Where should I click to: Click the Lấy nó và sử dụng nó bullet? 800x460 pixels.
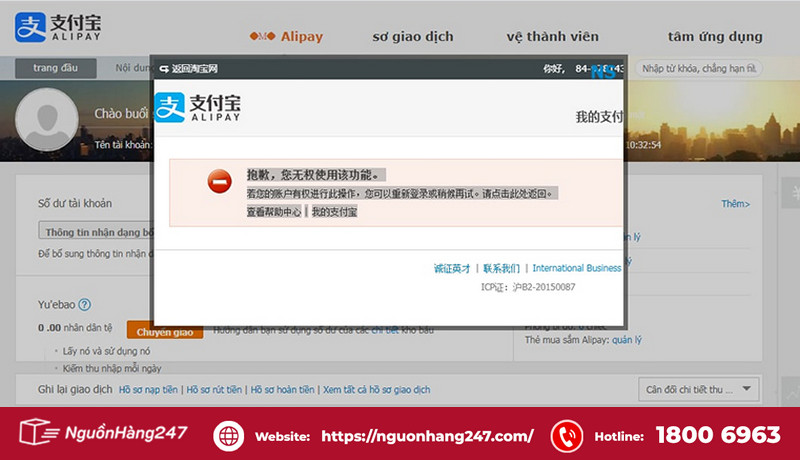coord(106,351)
